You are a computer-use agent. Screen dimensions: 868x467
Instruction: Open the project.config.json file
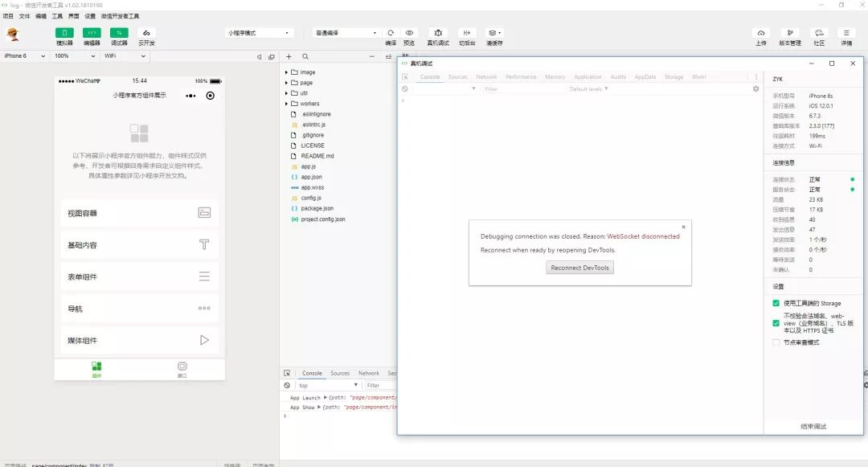click(323, 219)
